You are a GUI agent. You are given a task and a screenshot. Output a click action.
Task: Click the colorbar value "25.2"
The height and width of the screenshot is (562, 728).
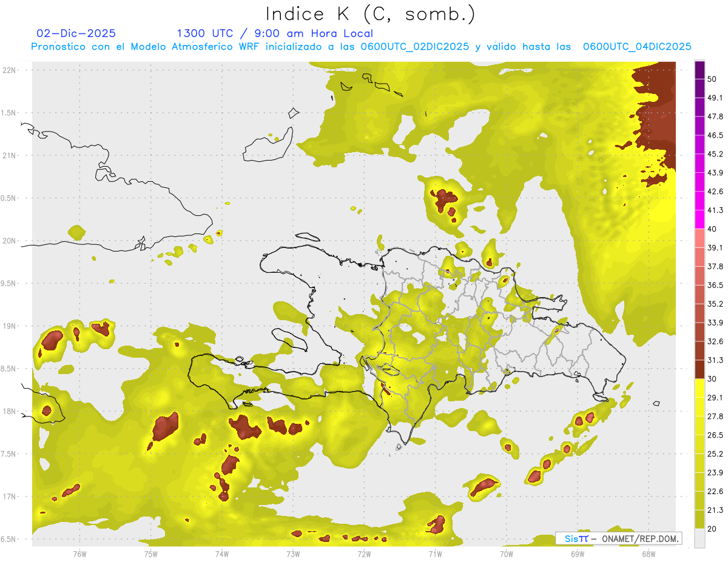point(716,453)
